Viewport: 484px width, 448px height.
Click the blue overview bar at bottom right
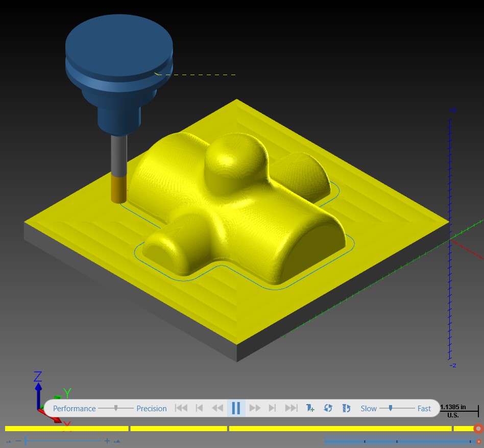click(400, 441)
